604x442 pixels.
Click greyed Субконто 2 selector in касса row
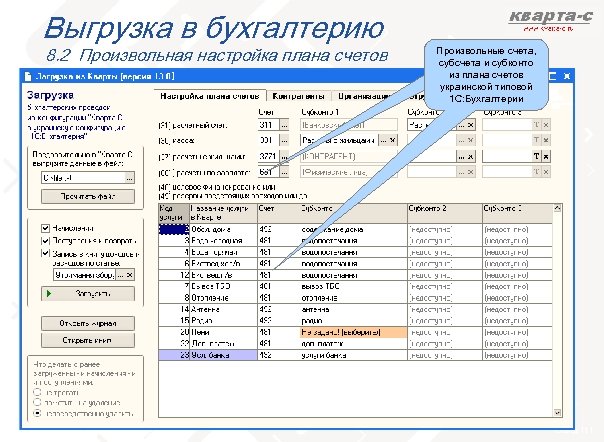[x=461, y=140]
